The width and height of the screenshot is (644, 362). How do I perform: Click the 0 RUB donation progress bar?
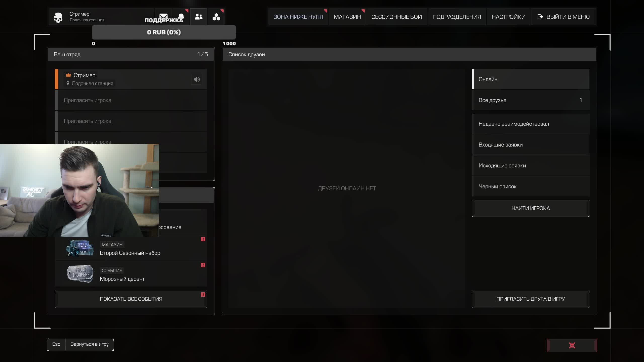click(x=164, y=32)
